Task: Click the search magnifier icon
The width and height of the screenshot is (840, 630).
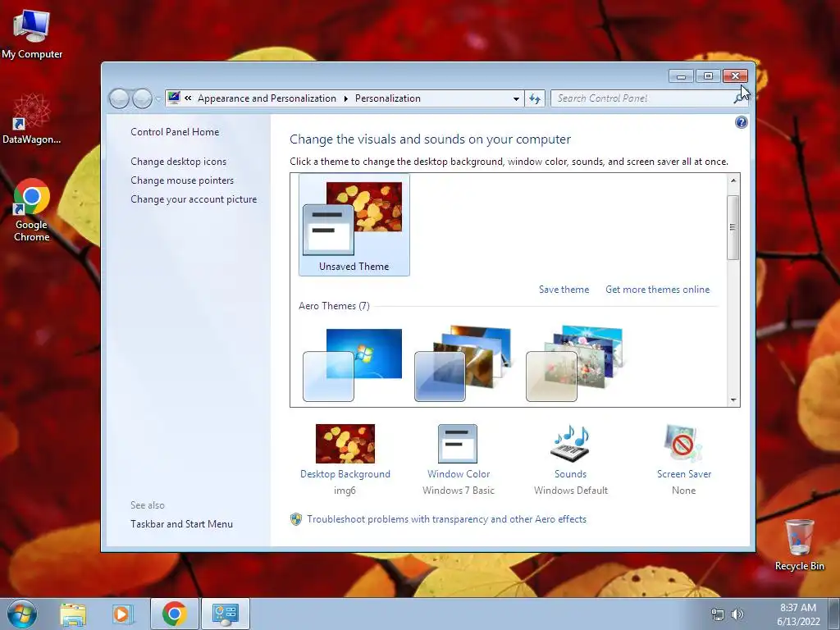Action: [x=739, y=98]
